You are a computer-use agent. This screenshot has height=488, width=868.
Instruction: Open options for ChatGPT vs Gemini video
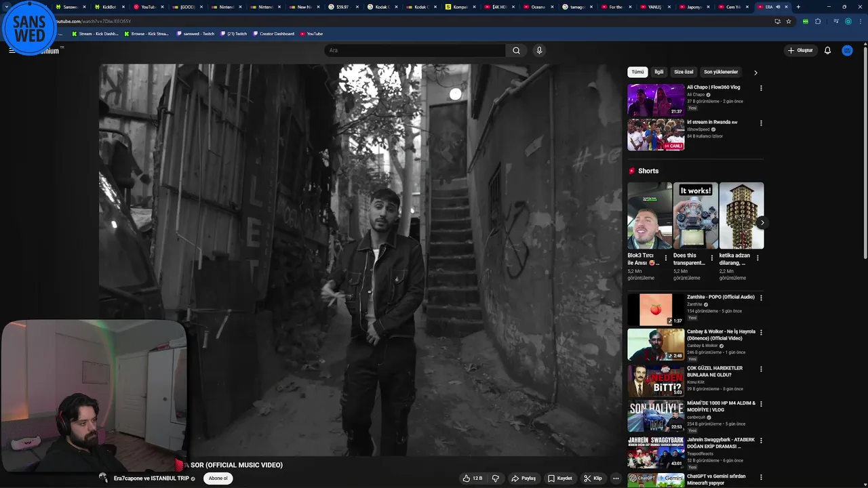click(761, 477)
